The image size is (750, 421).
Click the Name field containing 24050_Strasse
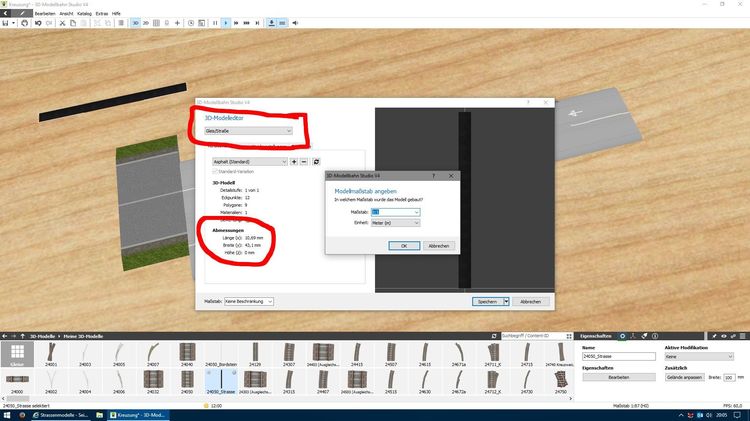click(618, 356)
